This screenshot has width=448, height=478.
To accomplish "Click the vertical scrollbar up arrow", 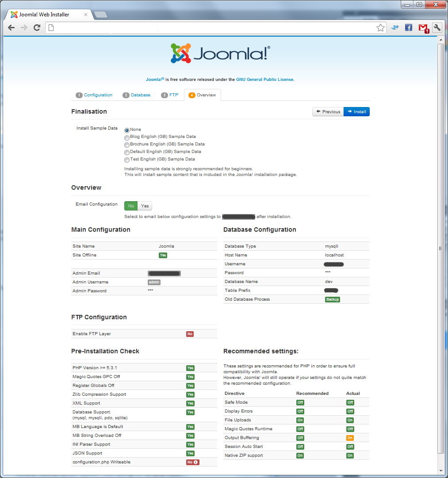I will [x=440, y=40].
